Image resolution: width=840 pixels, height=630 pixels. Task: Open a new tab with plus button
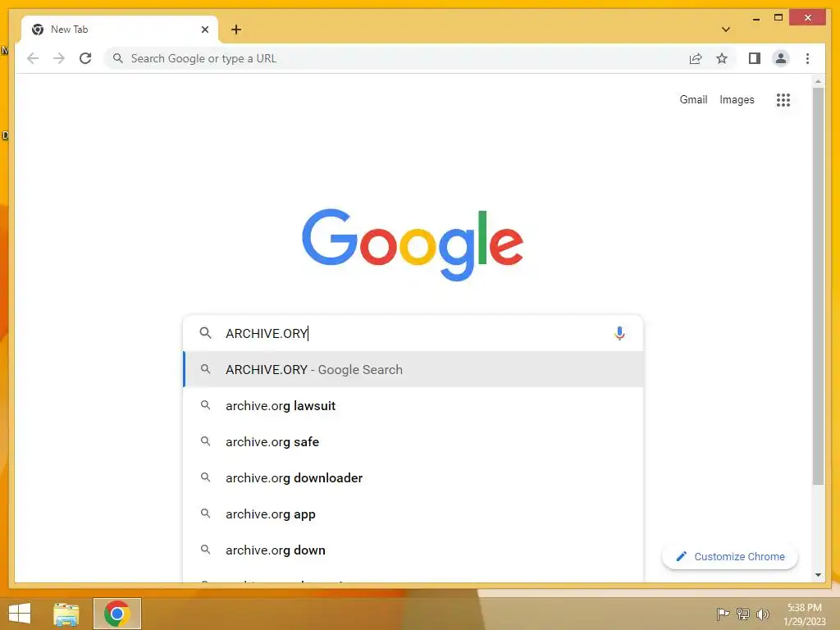236,30
